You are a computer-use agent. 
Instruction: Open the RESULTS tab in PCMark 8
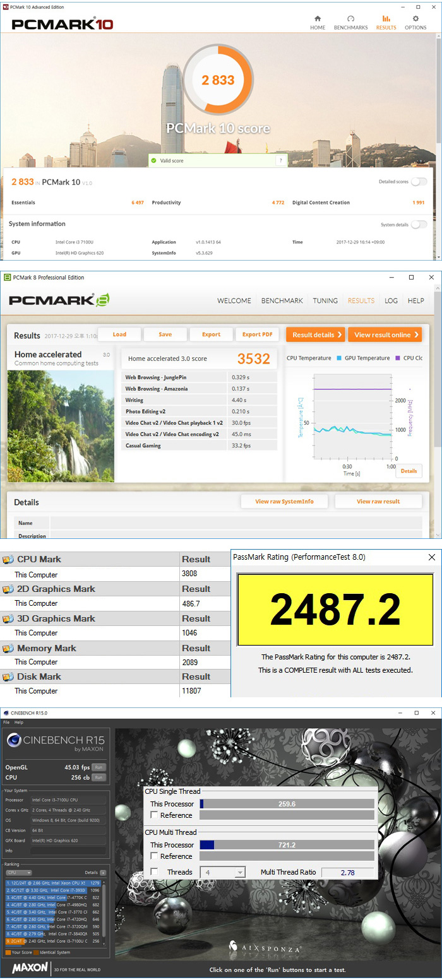361,301
